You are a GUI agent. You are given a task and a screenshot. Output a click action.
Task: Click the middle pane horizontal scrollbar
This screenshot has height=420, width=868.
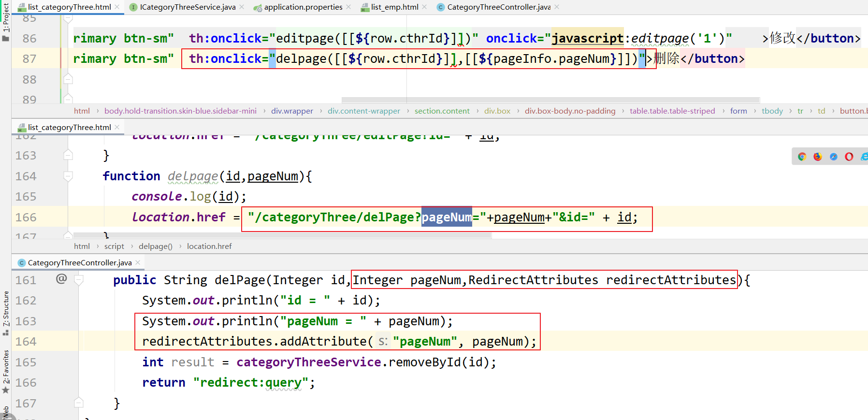pos(283,235)
